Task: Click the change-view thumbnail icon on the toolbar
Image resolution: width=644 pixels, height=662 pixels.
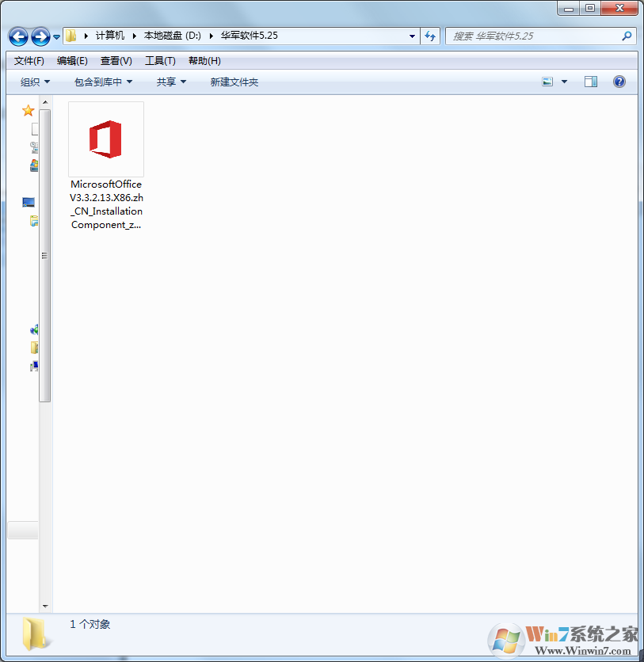Action: pyautogui.click(x=547, y=81)
